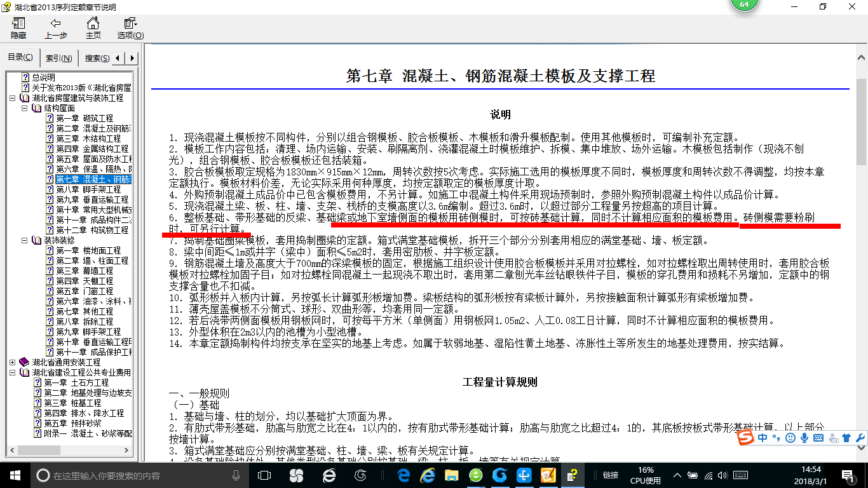Click the 结构屋面 open book icon

(x=36, y=109)
